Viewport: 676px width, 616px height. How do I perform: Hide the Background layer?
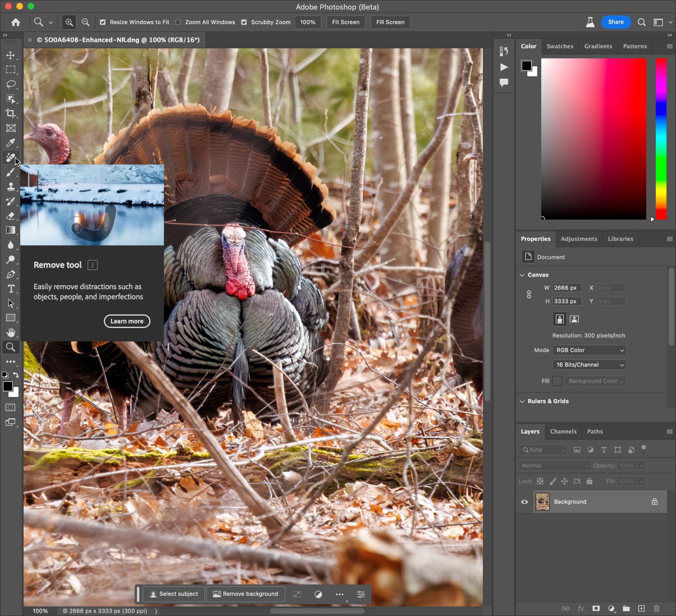coord(524,502)
